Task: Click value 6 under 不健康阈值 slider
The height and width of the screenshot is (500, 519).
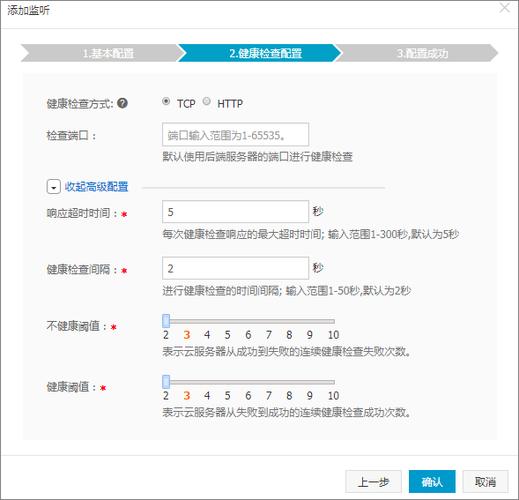Action: pos(248,335)
